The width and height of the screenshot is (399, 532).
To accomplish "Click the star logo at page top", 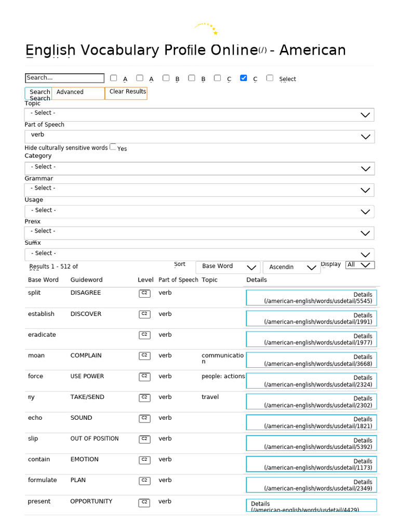I will coord(207,28).
